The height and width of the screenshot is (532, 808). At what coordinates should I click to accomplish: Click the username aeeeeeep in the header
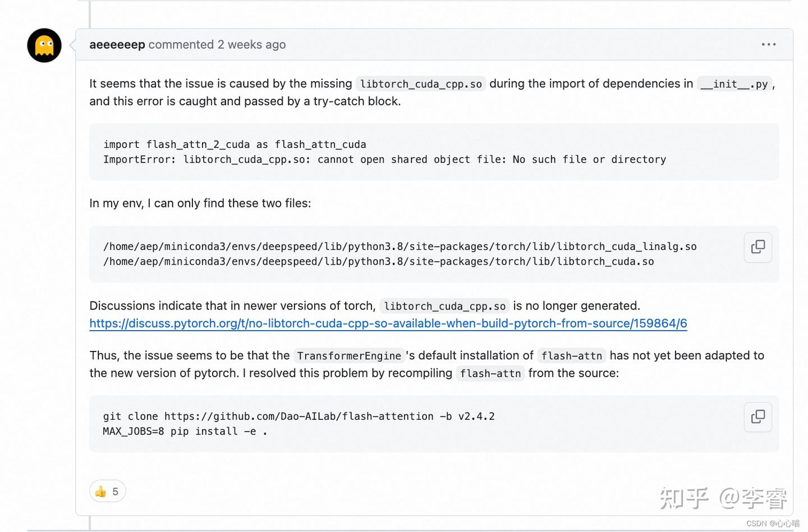(117, 44)
